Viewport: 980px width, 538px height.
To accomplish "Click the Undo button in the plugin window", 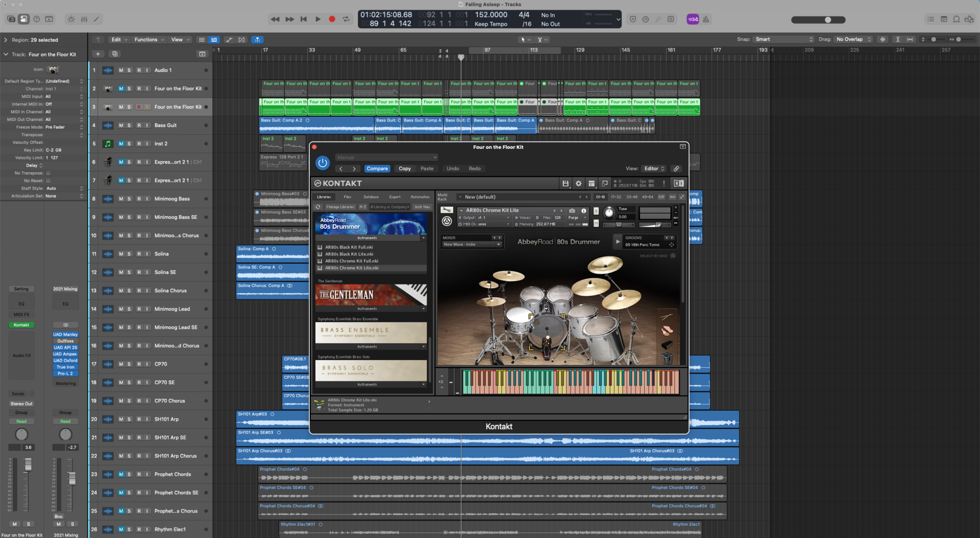I will (452, 168).
